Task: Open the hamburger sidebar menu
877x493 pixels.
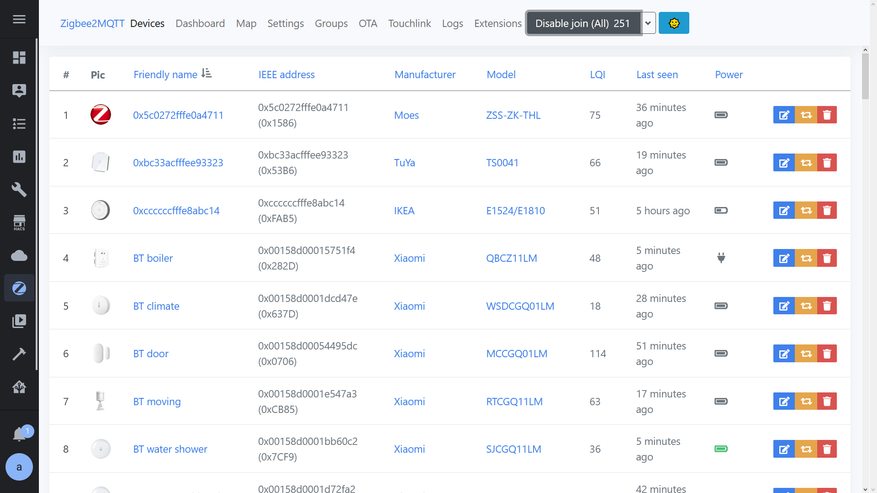Action: click(x=19, y=19)
